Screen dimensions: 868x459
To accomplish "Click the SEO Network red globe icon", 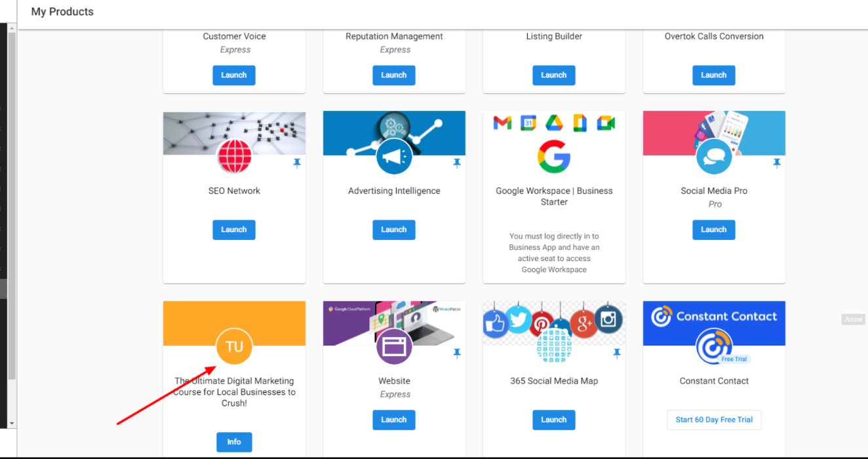I will pyautogui.click(x=234, y=156).
